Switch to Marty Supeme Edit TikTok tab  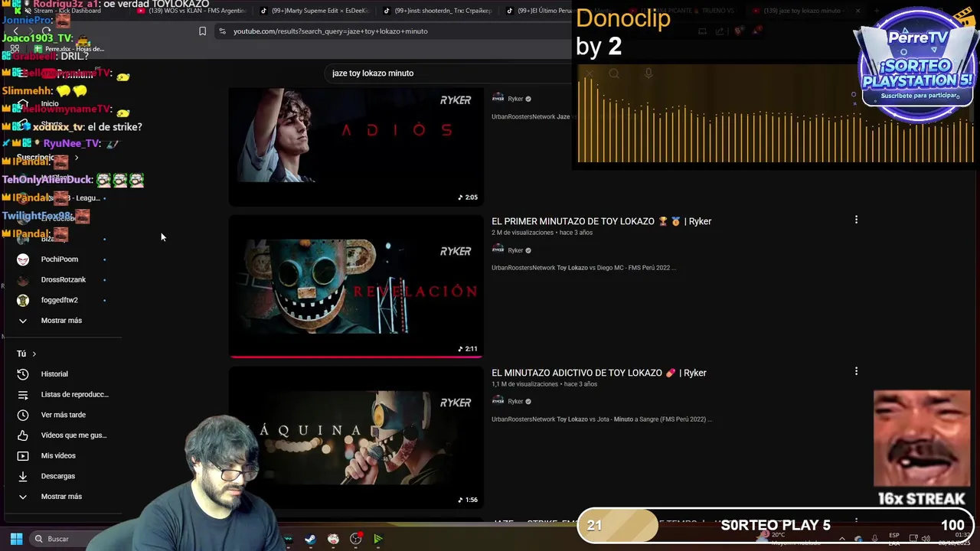pos(314,11)
